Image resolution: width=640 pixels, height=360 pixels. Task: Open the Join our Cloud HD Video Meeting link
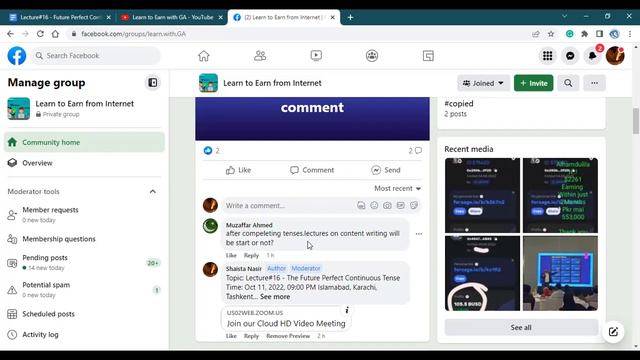tap(286, 323)
